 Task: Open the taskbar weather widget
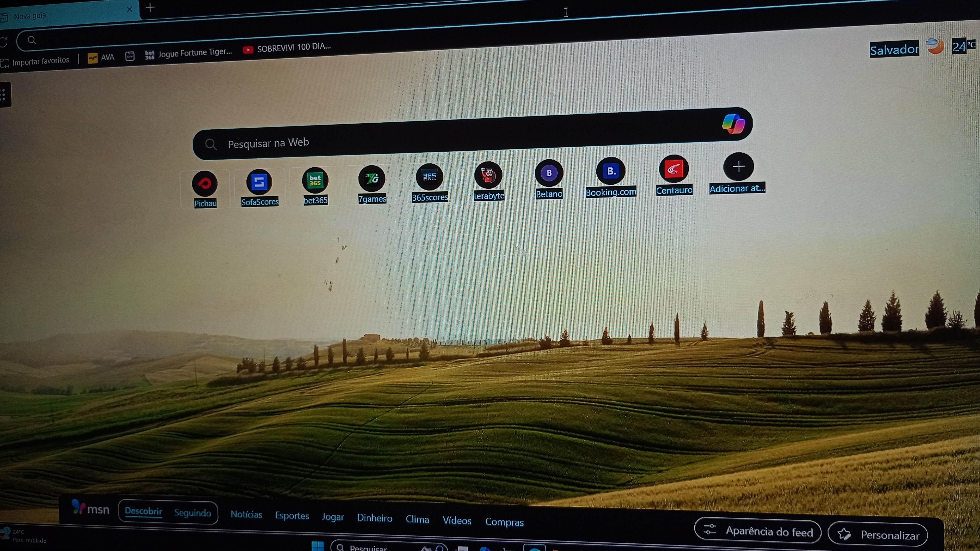(24, 536)
